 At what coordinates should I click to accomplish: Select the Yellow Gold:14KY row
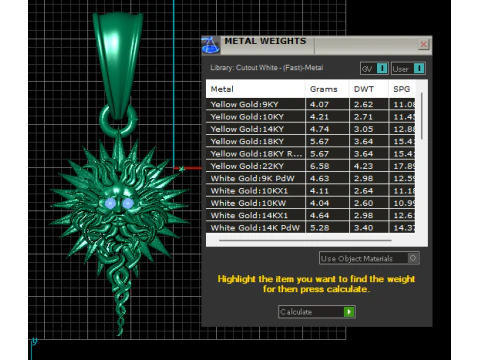310,129
